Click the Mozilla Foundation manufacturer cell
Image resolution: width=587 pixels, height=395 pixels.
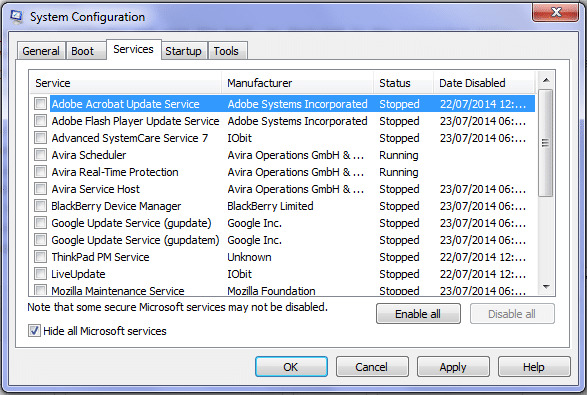click(271, 291)
